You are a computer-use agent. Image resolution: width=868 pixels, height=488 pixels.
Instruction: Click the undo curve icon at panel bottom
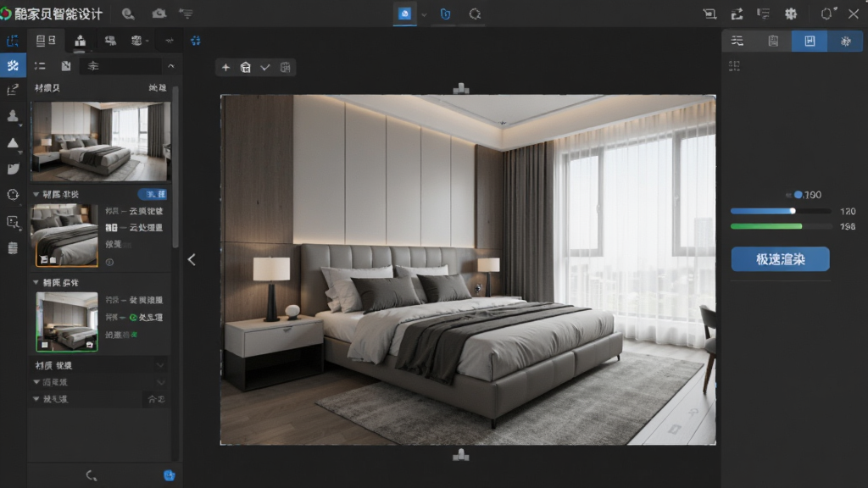(92, 475)
